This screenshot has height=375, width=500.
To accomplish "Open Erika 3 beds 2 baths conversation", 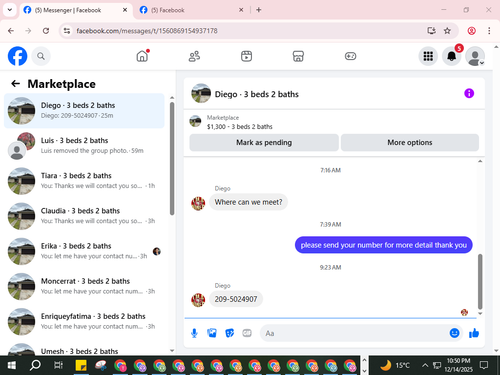I will point(84,251).
